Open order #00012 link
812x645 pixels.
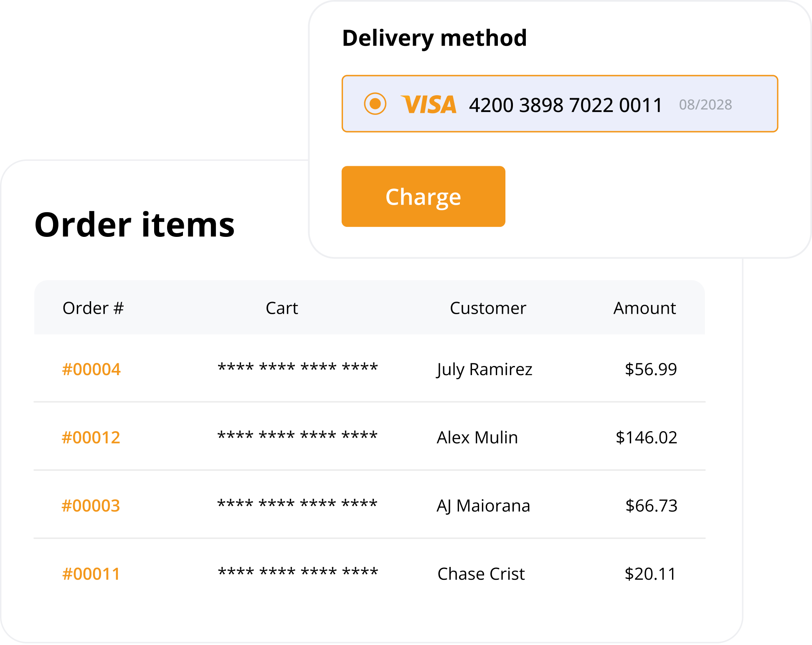[x=91, y=437]
